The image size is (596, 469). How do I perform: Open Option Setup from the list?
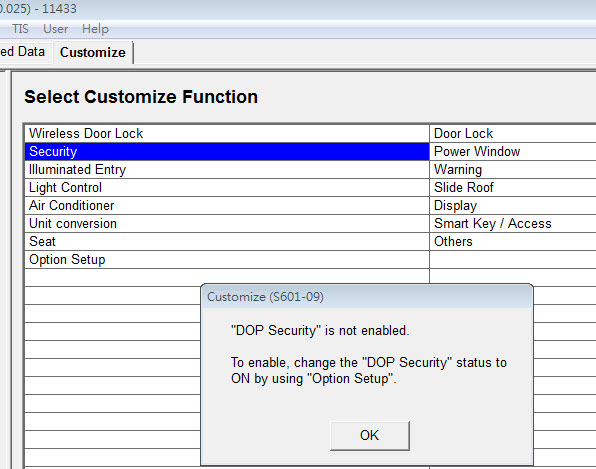click(227, 260)
